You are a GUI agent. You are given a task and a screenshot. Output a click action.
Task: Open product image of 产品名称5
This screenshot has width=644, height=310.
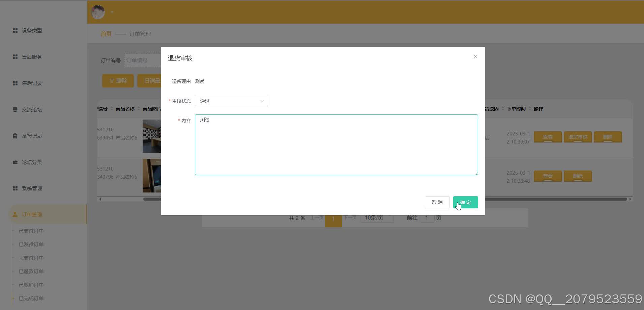click(152, 176)
